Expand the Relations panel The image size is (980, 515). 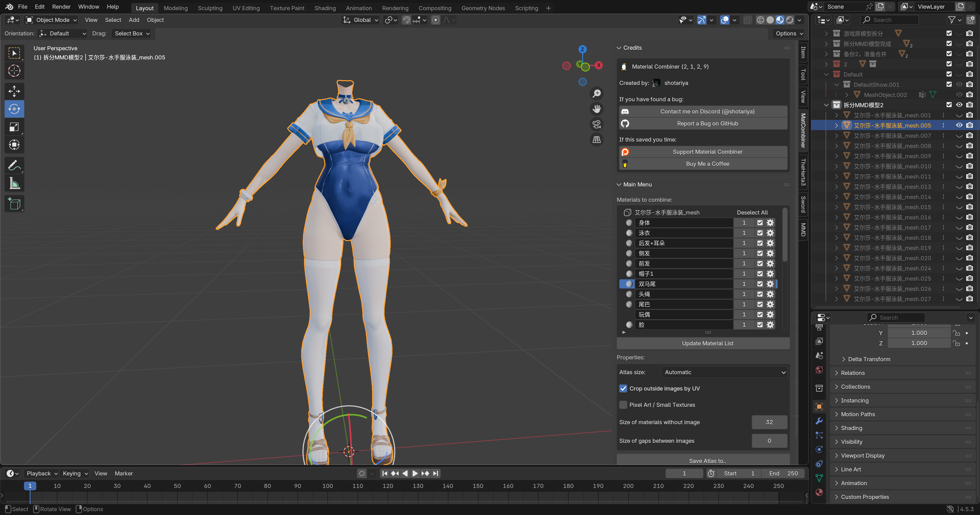point(853,373)
